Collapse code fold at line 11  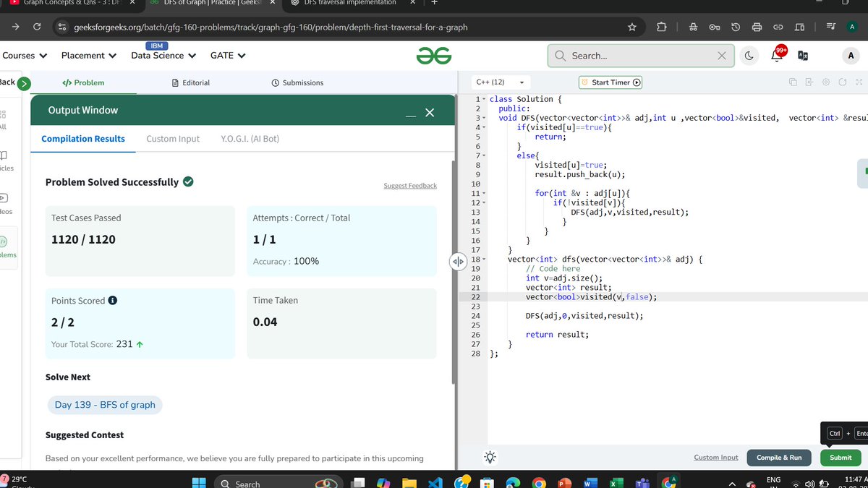pos(483,194)
